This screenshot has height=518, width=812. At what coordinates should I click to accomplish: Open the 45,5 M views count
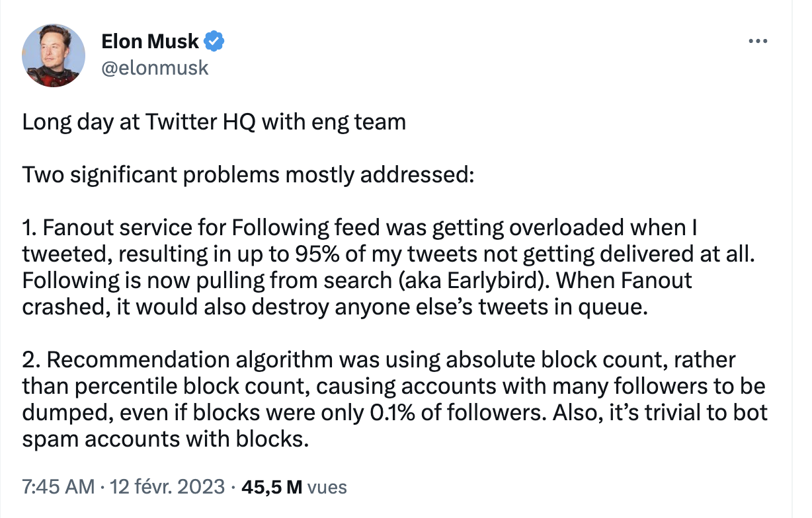[x=272, y=488]
